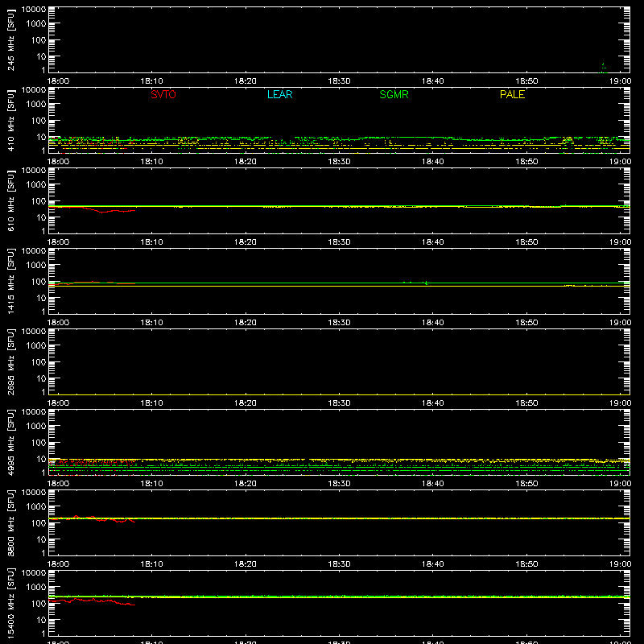Click the 1000 tick label of 15400 MHz plot

click(x=36, y=588)
